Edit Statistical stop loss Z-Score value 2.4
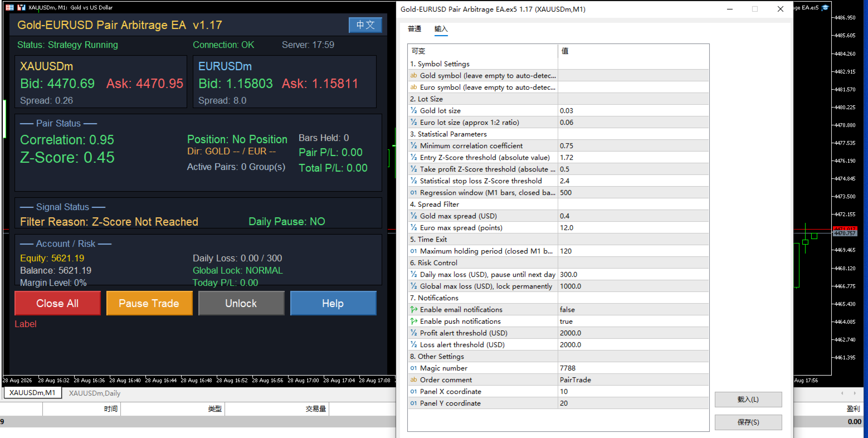Screen dimensions: 868x438 coord(633,181)
